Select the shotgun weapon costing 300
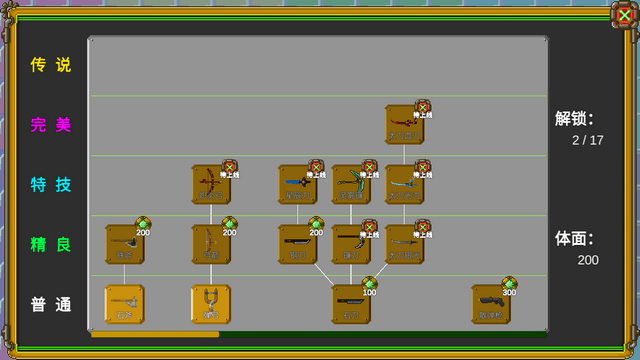This screenshot has height=360, width=640. (491, 304)
